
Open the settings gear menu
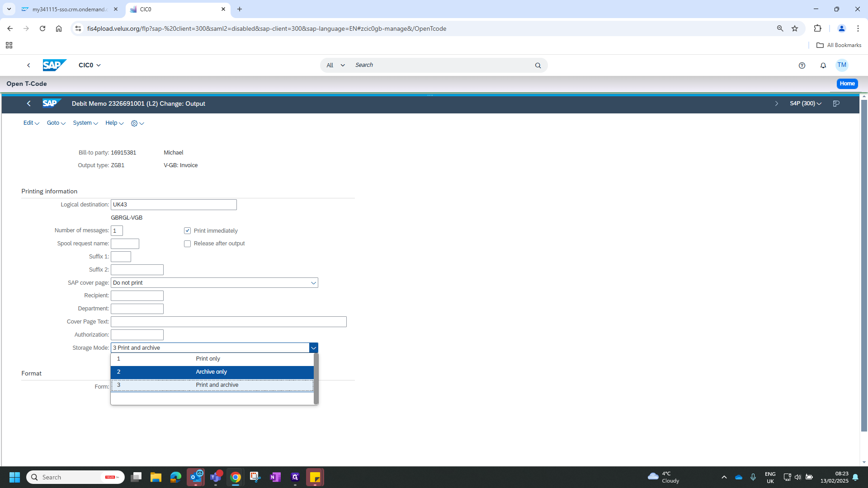pos(137,123)
